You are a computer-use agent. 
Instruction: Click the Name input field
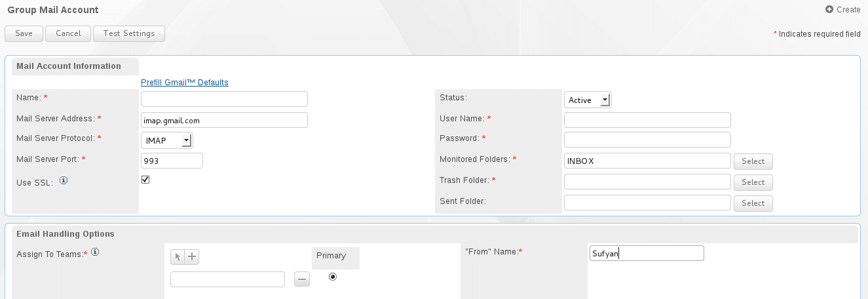pos(224,99)
